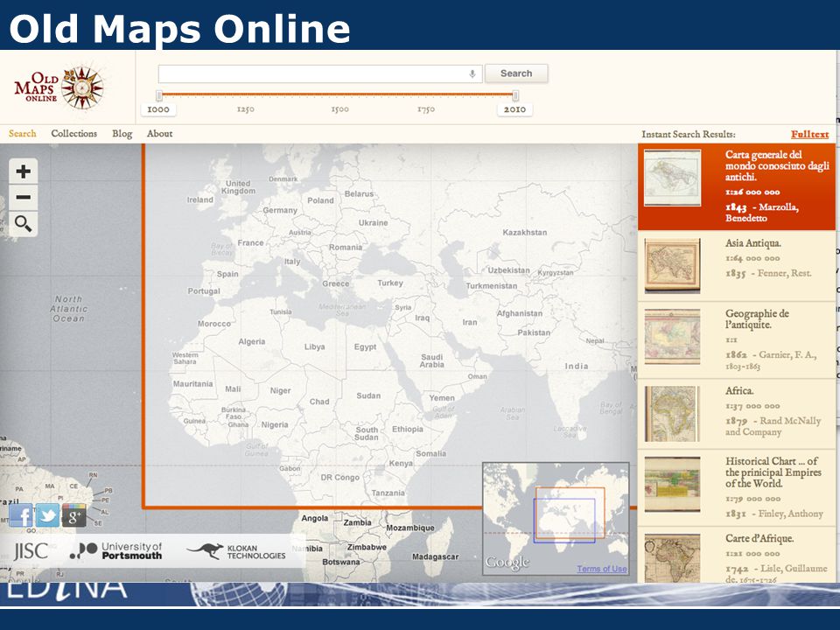Click 1831 Finley, Anthony author text
The width and height of the screenshot is (840, 630).
coord(774,514)
